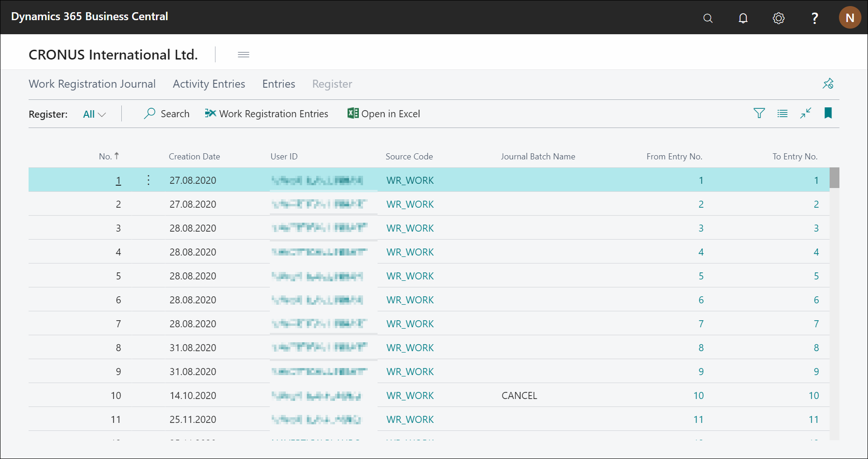868x459 pixels.
Task: Expand the Register All view dropdown
Action: click(94, 114)
